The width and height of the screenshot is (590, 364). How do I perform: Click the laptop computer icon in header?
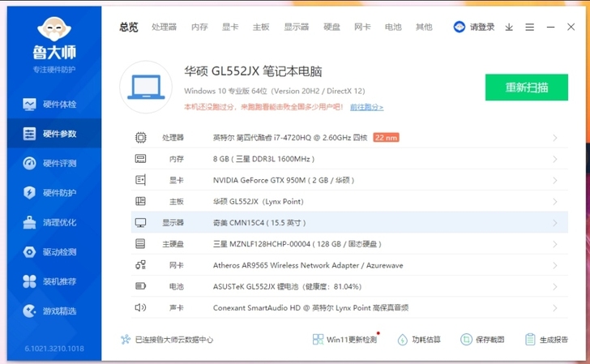146,87
